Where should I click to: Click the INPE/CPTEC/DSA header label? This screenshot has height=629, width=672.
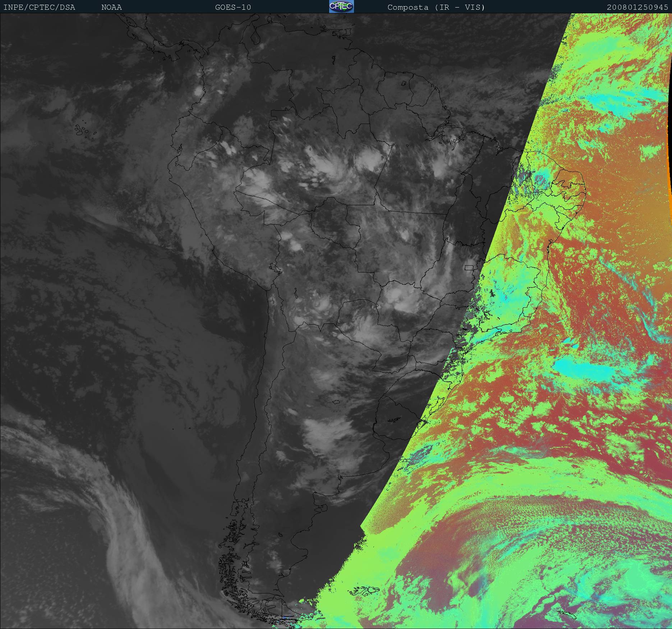[39, 8]
